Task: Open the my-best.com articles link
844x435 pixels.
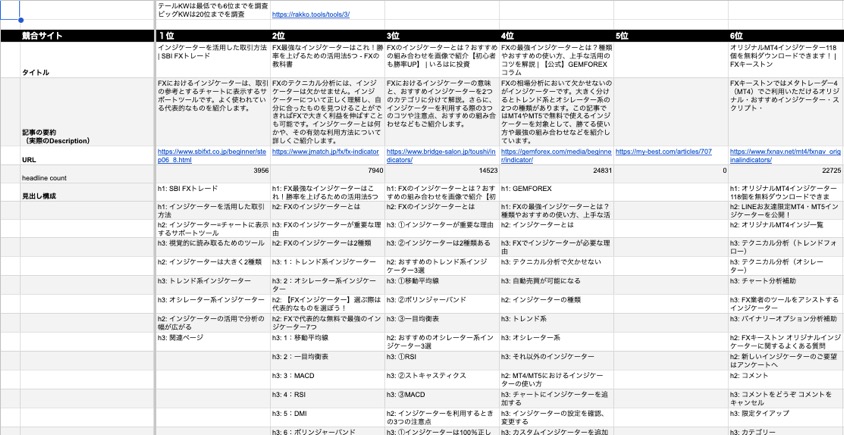Action: point(664,152)
